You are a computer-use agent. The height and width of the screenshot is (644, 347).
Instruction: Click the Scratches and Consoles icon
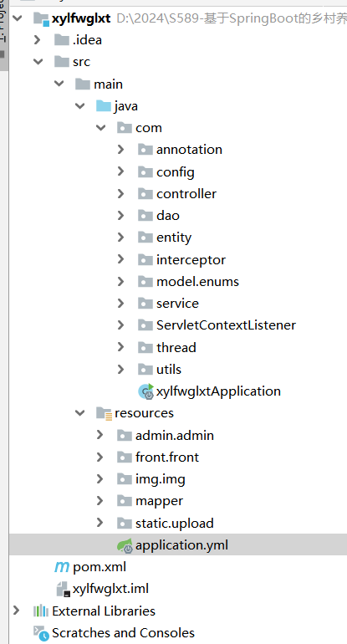[x=41, y=633]
